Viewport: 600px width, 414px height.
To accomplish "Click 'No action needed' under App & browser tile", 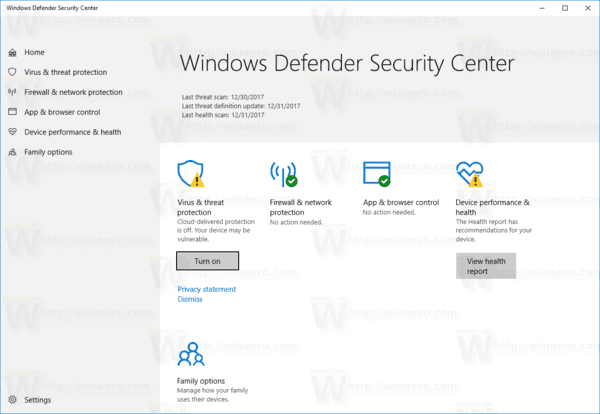I will [389, 212].
